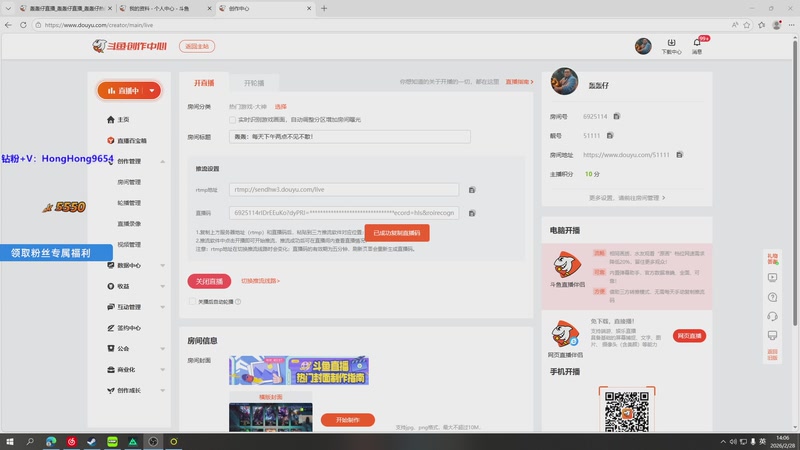This screenshot has height=450, width=800.
Task: Expand the 数据中心 sidebar menu
Action: (163, 265)
